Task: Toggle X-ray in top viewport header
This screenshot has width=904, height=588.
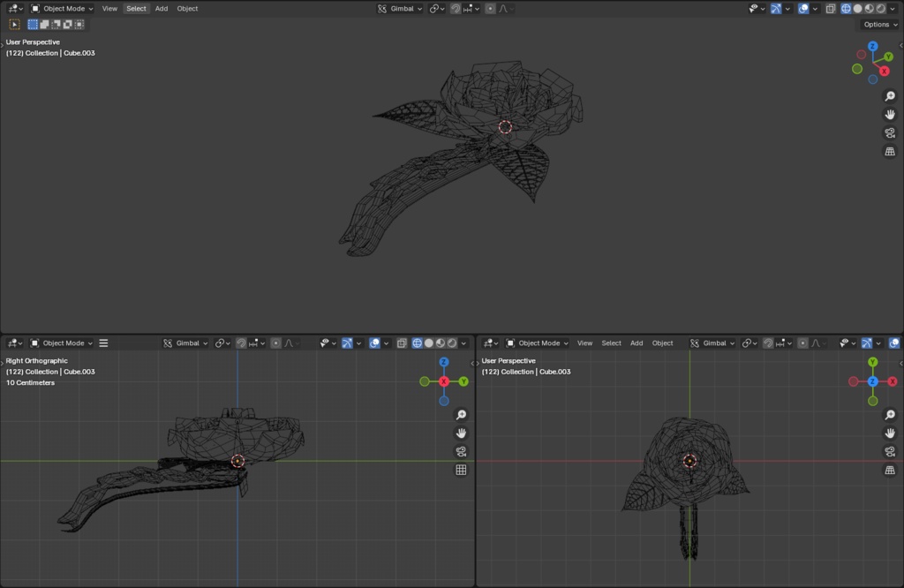Action: point(830,9)
